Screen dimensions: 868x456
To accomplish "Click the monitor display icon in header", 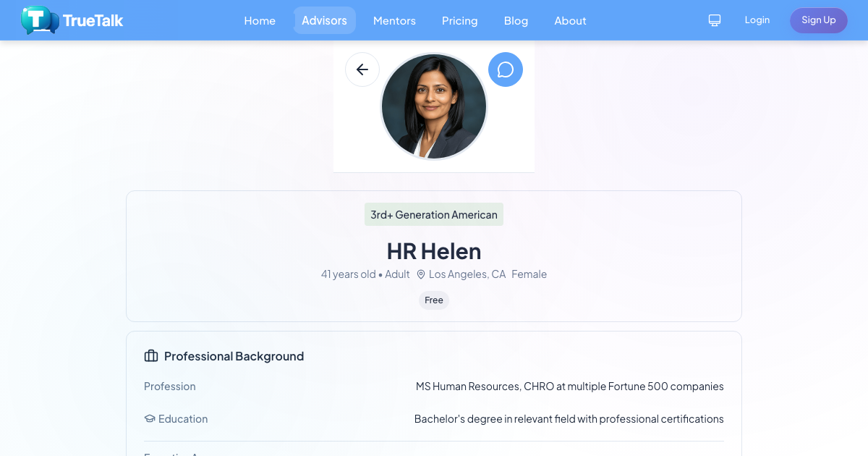I will click(715, 20).
